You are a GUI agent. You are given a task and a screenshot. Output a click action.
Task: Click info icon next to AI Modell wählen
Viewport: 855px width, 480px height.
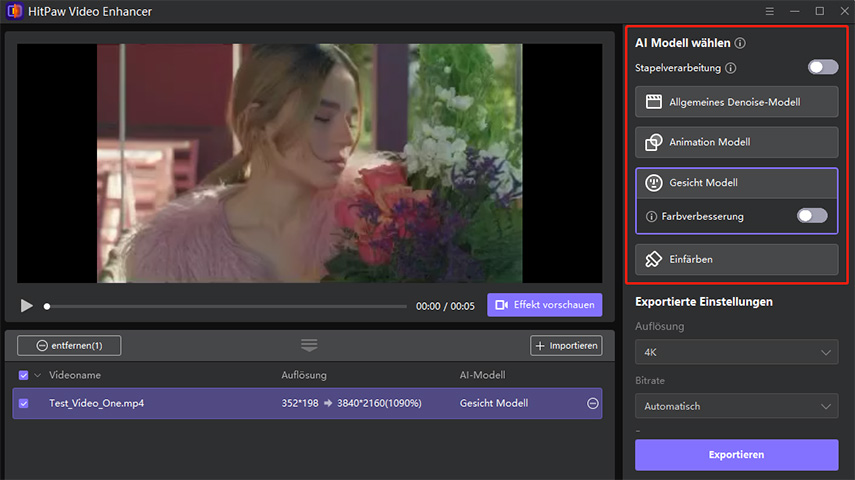point(740,43)
